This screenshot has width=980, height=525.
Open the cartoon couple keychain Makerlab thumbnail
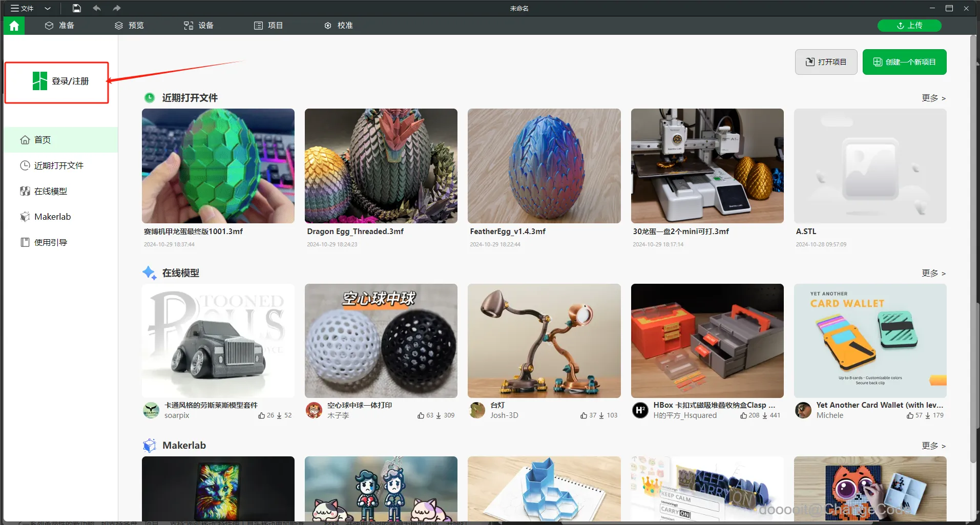381,489
